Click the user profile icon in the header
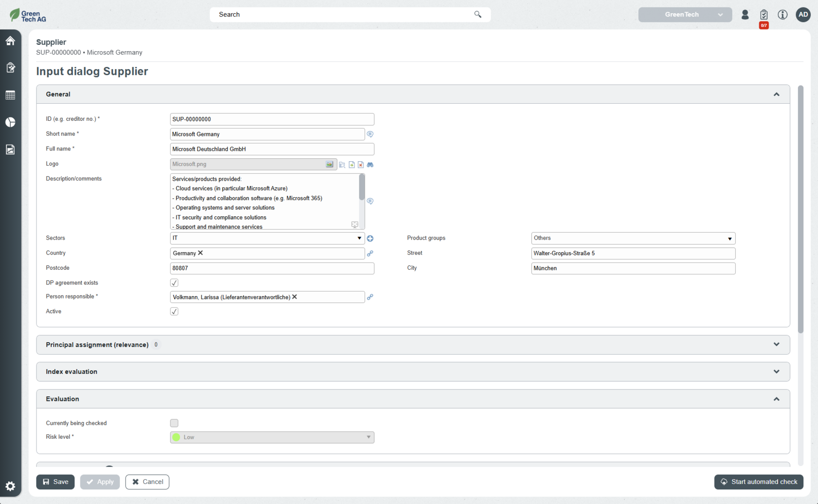Image resolution: width=818 pixels, height=504 pixels. click(745, 15)
